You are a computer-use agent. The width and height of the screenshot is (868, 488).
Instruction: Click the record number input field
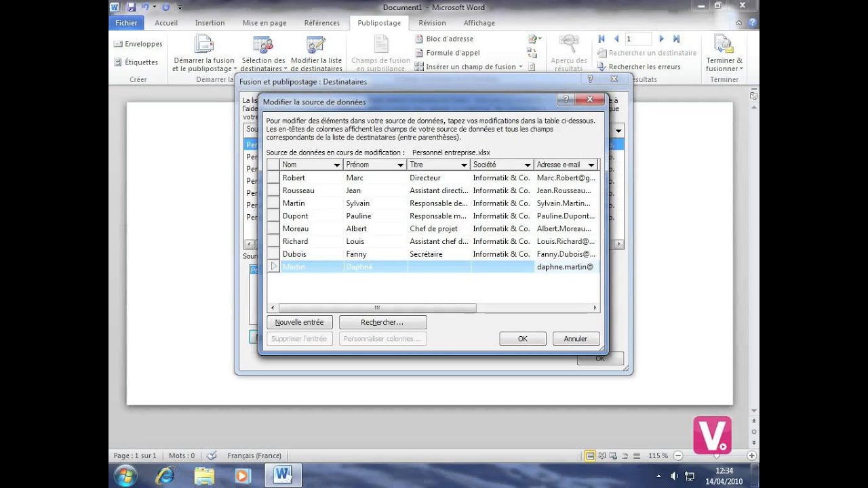pos(638,39)
